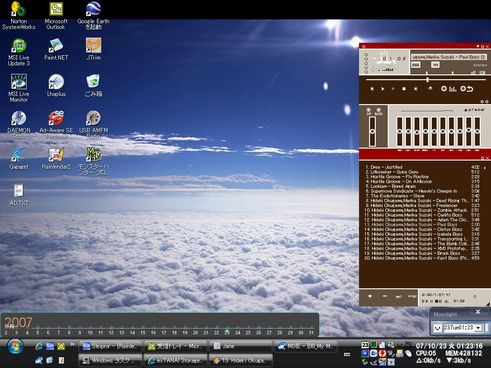Switch to the MDIE taskbar button
491x368 pixels.
(x=306, y=346)
